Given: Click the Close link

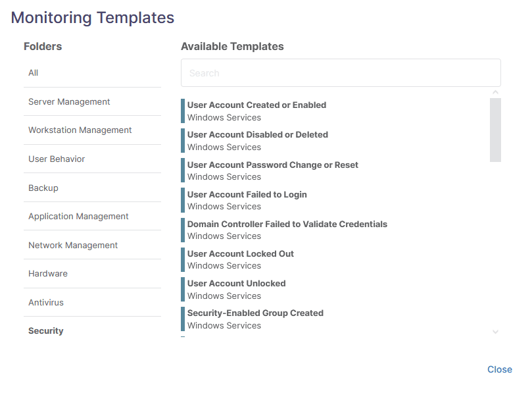Looking at the screenshot, I should (x=499, y=369).
